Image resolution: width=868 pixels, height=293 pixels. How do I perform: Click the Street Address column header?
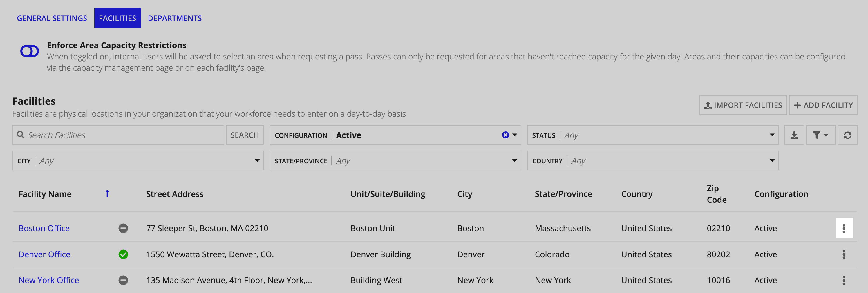(175, 194)
